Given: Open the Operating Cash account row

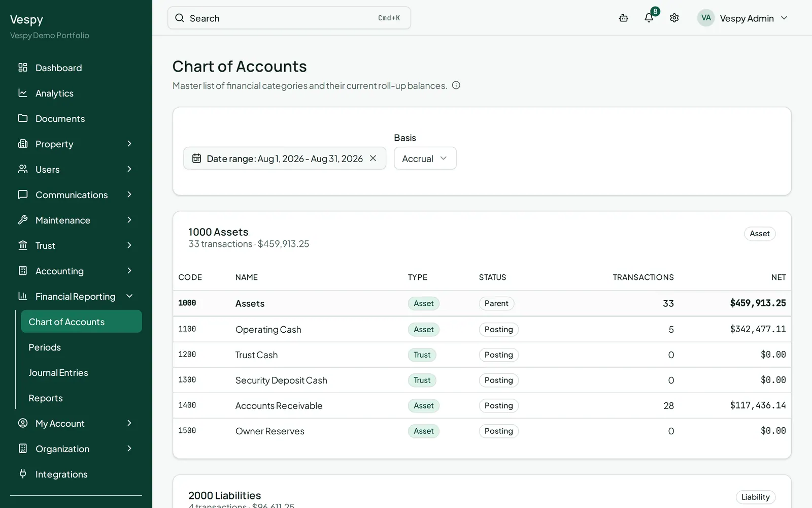Looking at the screenshot, I should click(482, 329).
